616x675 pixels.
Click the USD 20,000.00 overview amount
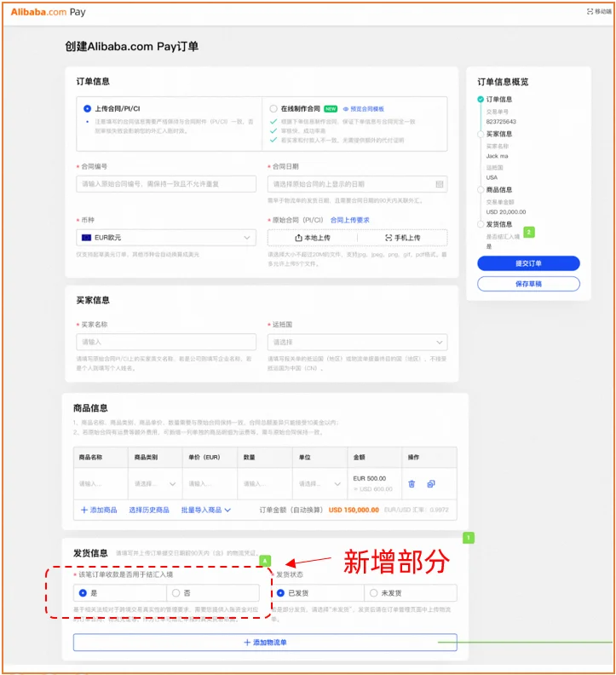click(506, 212)
